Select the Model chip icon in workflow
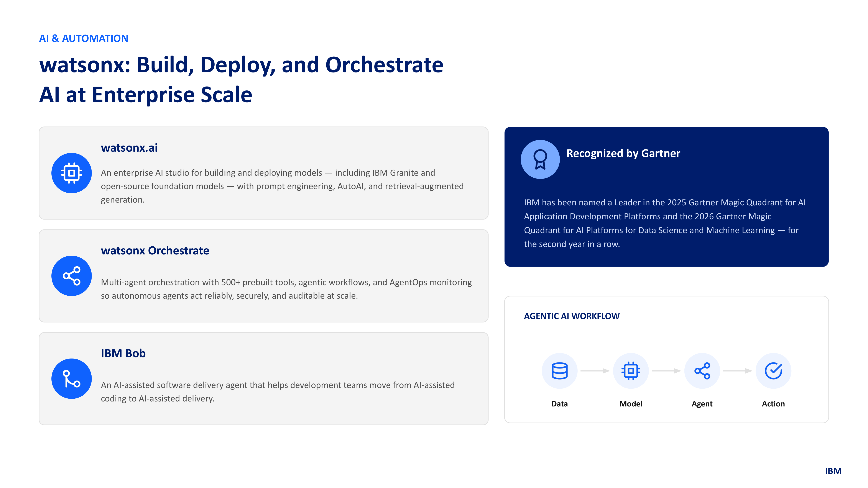 pos(631,371)
